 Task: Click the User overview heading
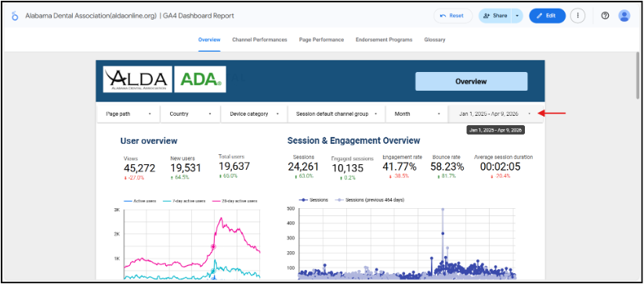click(149, 141)
